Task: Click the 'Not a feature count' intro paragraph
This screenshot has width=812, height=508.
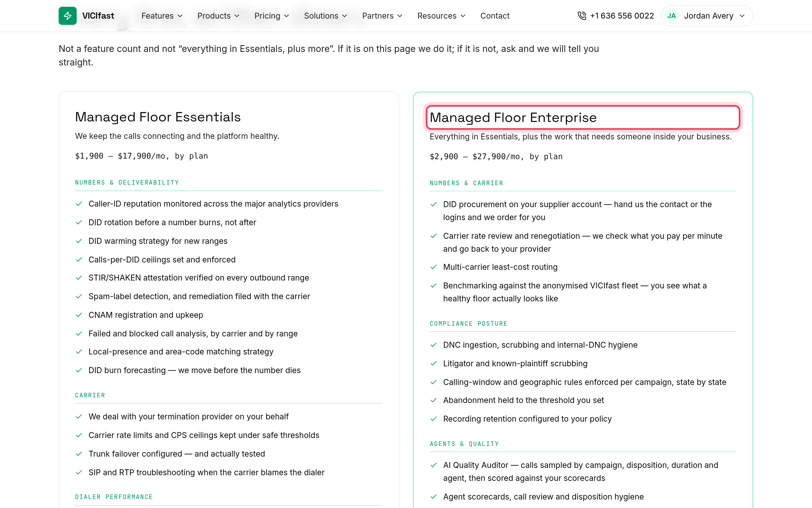Action: [329, 55]
